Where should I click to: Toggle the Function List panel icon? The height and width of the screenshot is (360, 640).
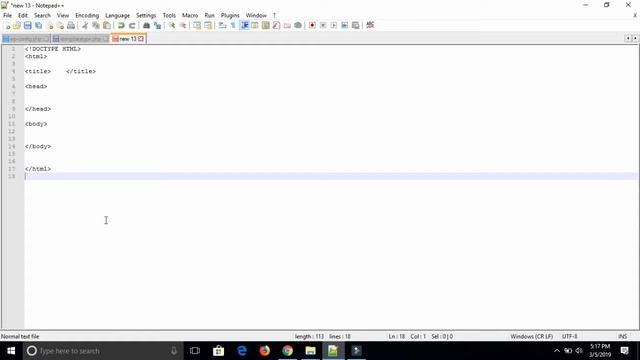(276, 25)
